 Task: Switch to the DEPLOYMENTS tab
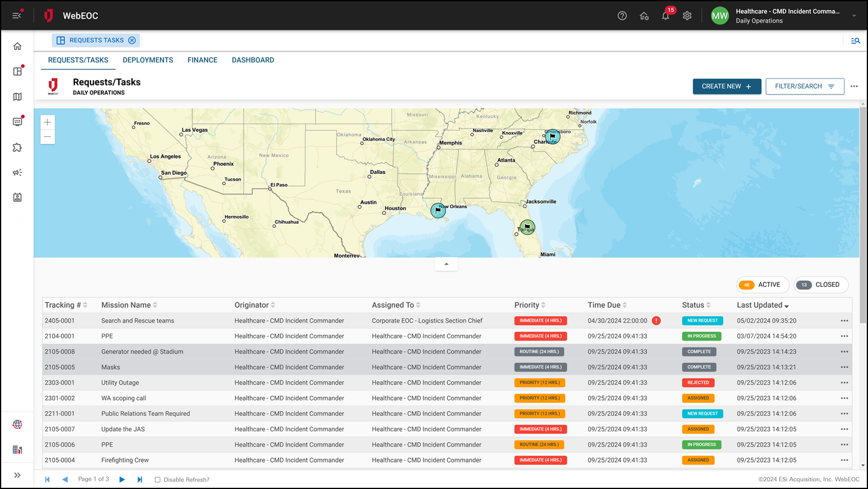tap(148, 60)
